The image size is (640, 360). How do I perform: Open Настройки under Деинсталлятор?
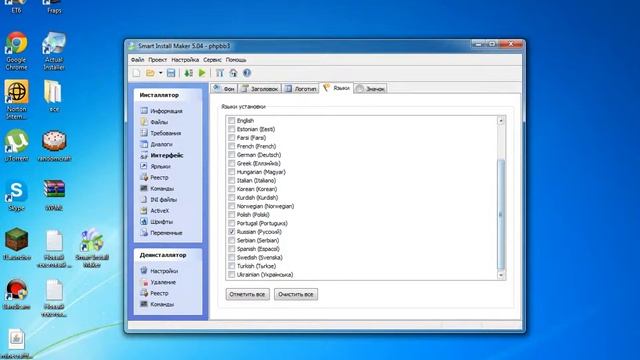tap(159, 271)
